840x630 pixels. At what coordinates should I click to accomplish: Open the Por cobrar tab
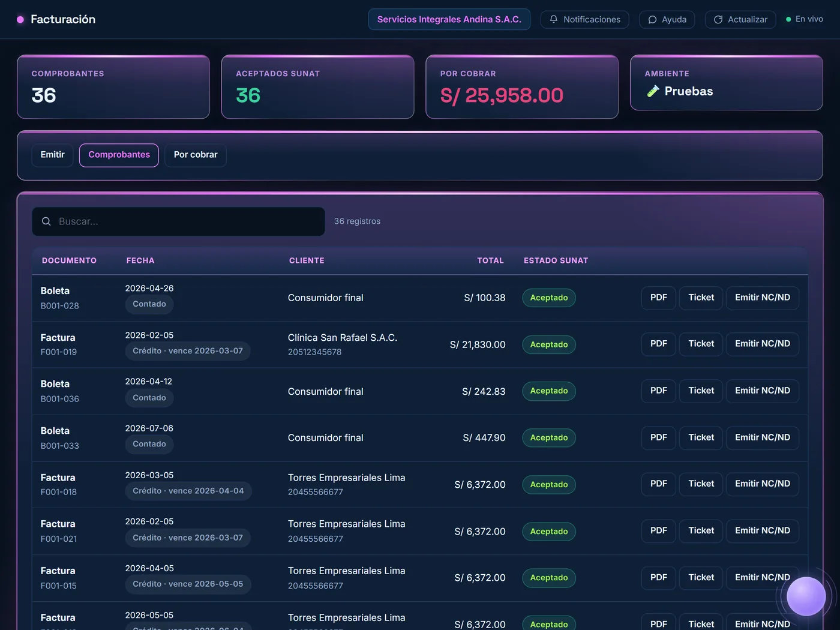point(196,155)
